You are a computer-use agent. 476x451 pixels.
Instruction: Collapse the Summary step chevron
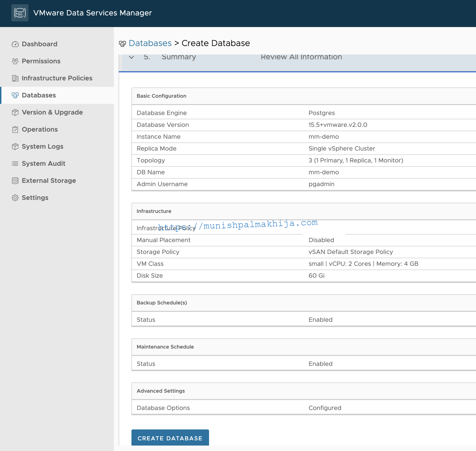131,57
